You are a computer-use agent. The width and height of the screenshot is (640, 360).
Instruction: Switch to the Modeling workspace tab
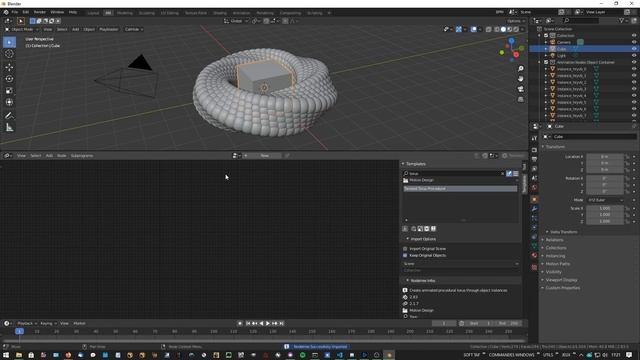pos(124,13)
